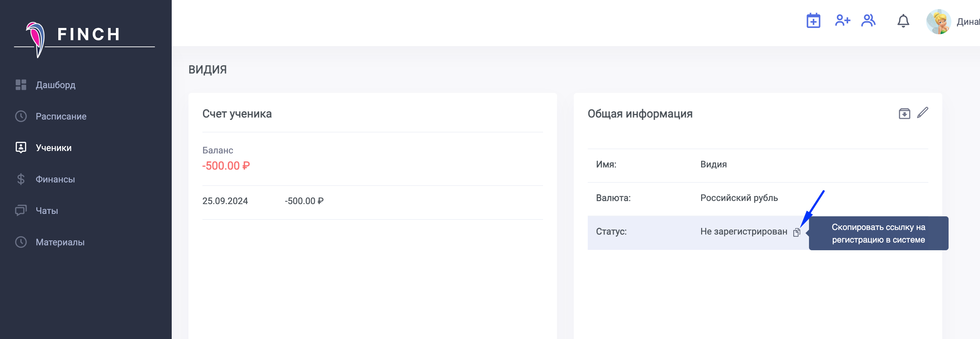The width and height of the screenshot is (980, 339).
Task: Click the add student icon
Action: coord(842,21)
